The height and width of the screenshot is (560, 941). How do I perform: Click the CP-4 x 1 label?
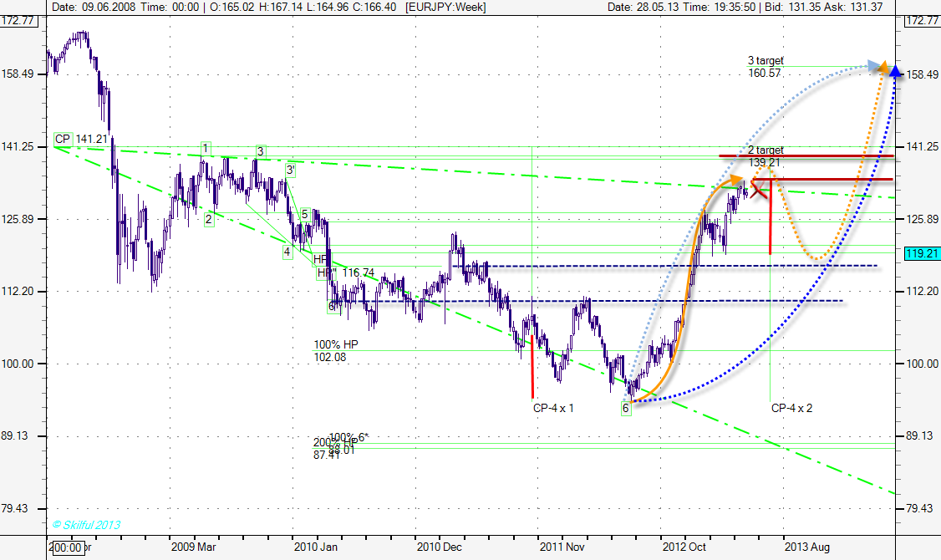coord(553,408)
